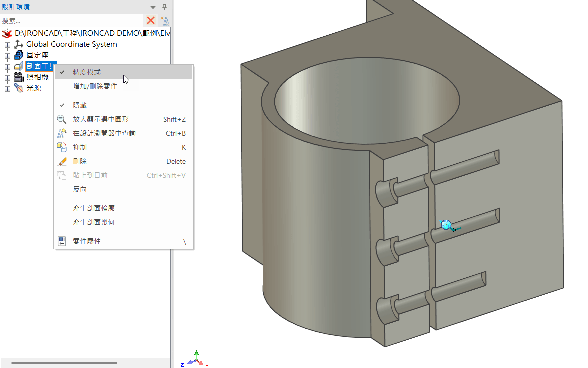This screenshot has width=588, height=368.
Task: Click the red scene root icon in the tree
Action: point(8,33)
